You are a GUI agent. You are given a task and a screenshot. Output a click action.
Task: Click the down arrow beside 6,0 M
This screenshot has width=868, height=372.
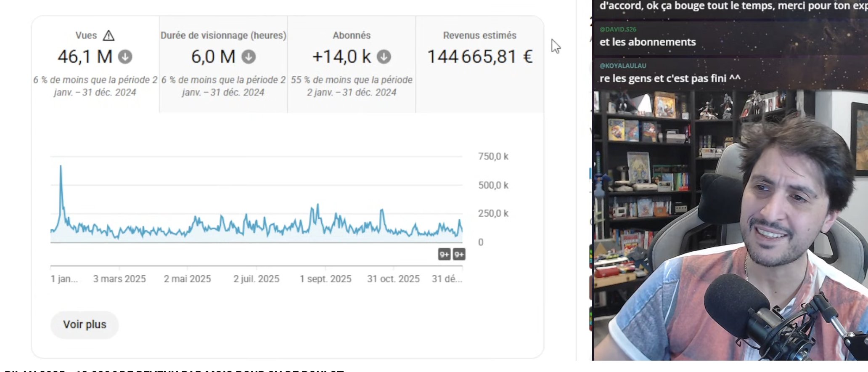(x=249, y=56)
